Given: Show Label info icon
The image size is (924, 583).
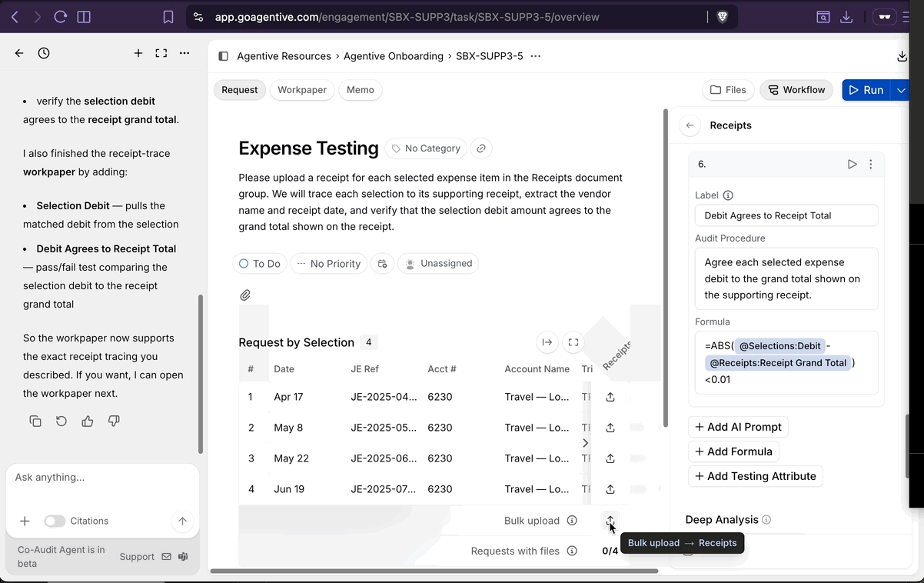Looking at the screenshot, I should [x=728, y=195].
